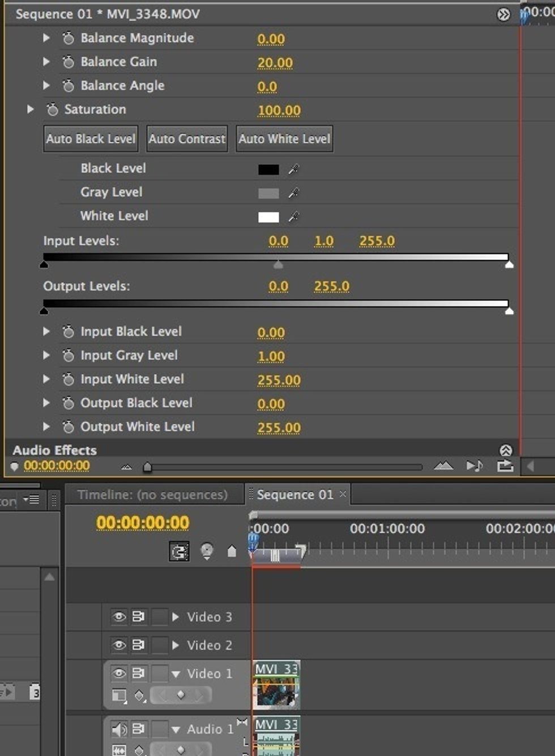Expand the Video 3 track triangle
Image resolution: width=555 pixels, height=756 pixels.
[175, 617]
